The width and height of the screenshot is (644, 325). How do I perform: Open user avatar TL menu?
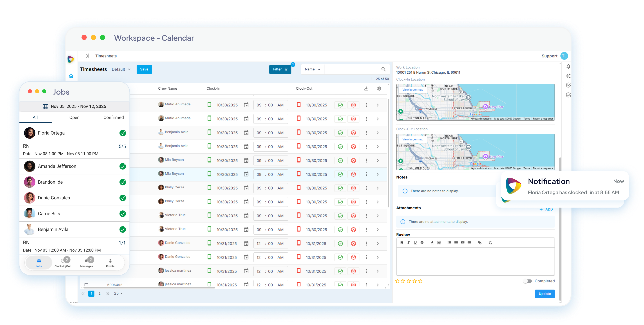[564, 56]
